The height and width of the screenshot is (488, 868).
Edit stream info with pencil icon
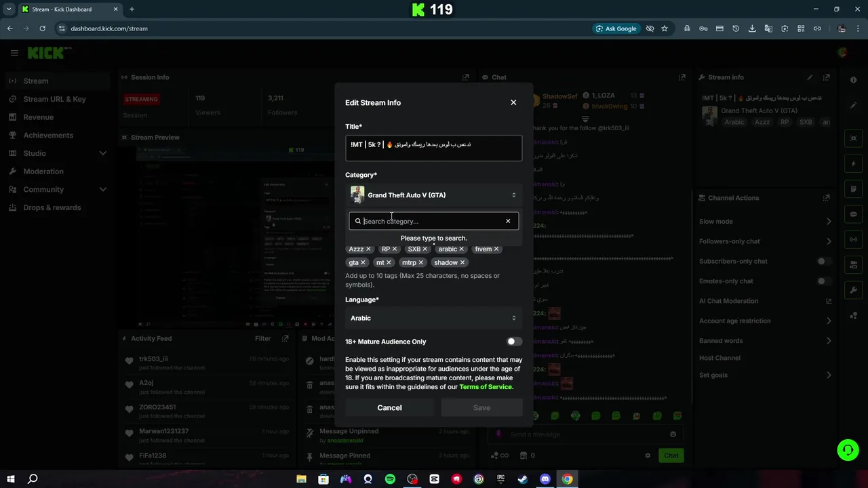[x=810, y=77]
